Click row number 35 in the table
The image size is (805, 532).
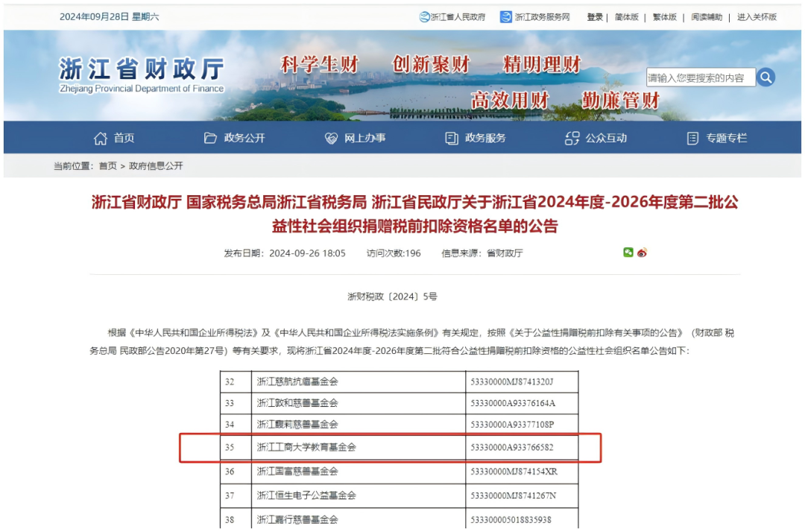pos(230,447)
